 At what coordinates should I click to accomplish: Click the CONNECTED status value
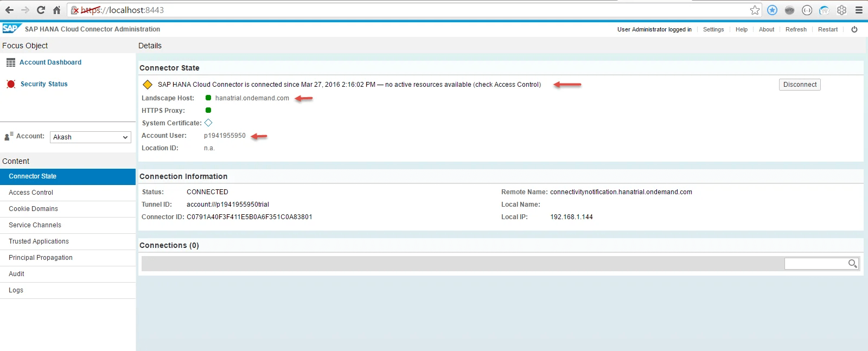(x=207, y=192)
